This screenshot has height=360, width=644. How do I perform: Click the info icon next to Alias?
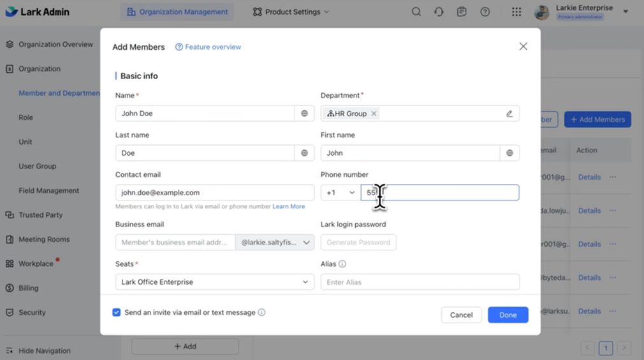pos(342,264)
